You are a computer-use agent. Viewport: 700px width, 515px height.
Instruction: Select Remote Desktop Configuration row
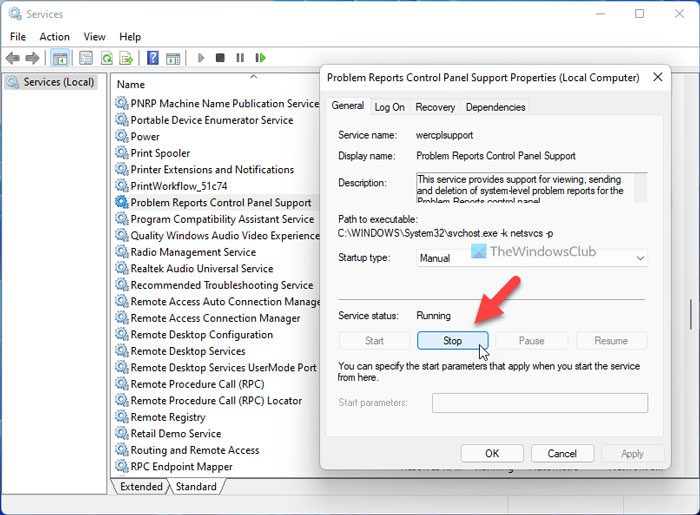coord(194,335)
